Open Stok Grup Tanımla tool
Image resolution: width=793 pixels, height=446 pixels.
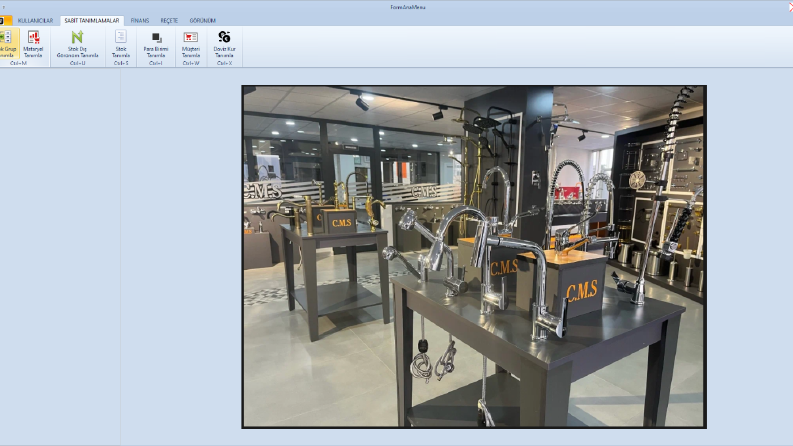(x=8, y=44)
